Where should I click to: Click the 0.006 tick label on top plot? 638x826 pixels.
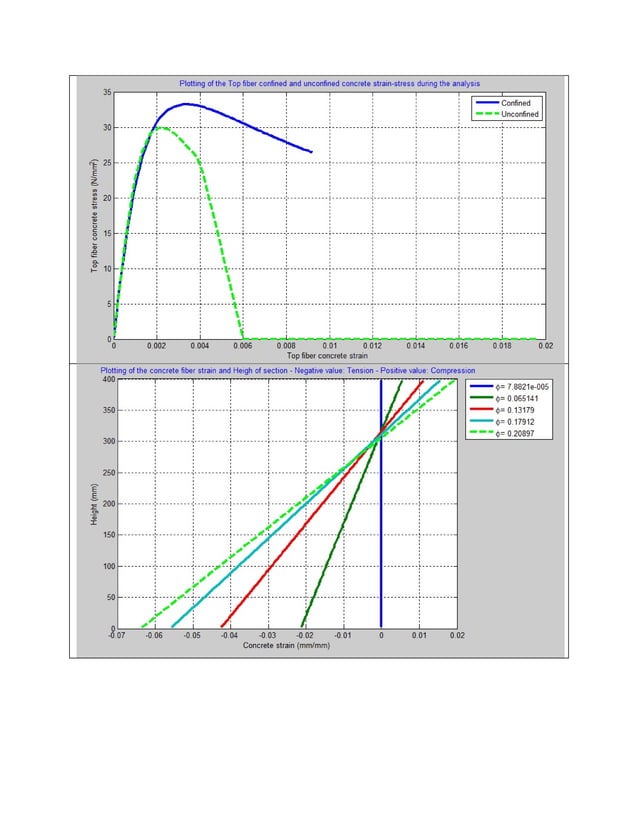pos(243,346)
